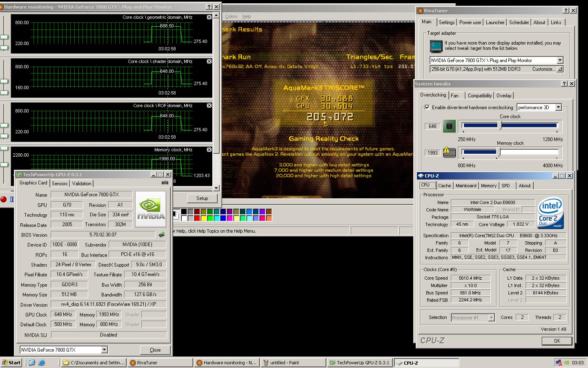Launch Internet Explorer from Quick Launch

coord(42,363)
